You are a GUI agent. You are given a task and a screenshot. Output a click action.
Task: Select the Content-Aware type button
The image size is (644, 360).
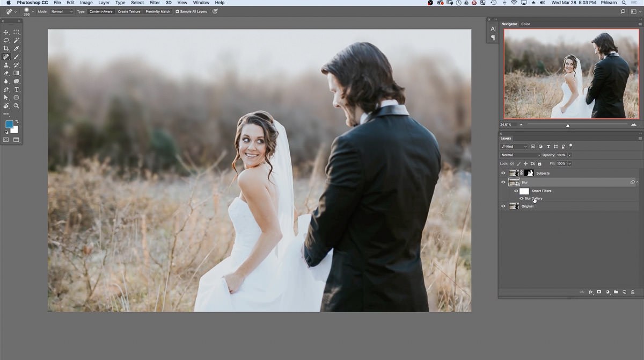[101, 11]
